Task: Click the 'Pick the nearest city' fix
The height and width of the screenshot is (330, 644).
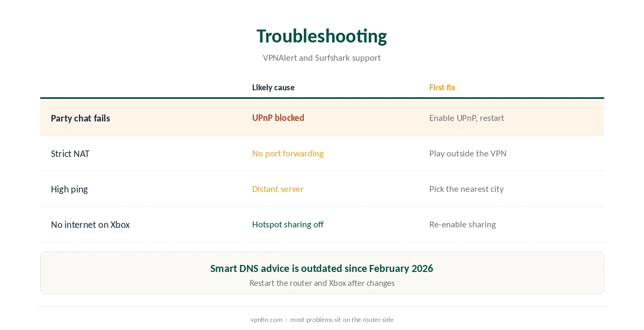Action: pos(466,189)
